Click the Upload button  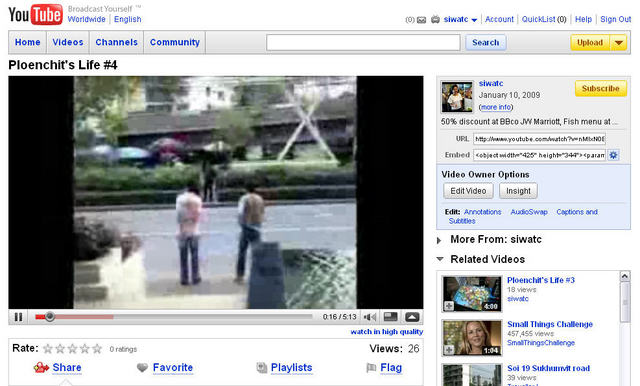tap(590, 42)
